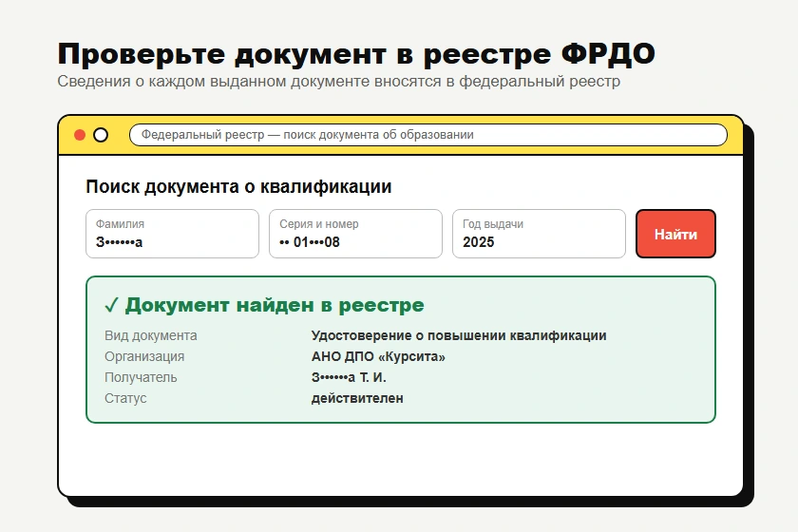Screen dimensions: 798x532
Task: Click the Организация label
Action: tap(144, 356)
